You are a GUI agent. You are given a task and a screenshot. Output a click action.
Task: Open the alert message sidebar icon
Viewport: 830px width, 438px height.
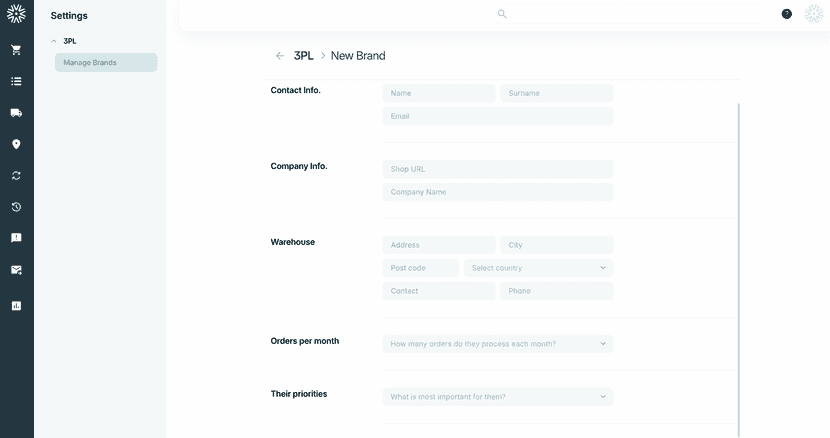16,238
